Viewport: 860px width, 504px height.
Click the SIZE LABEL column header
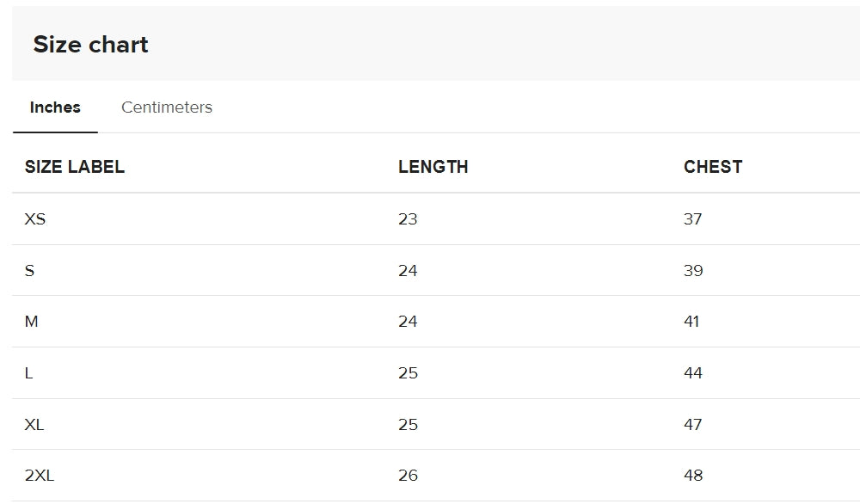[75, 167]
